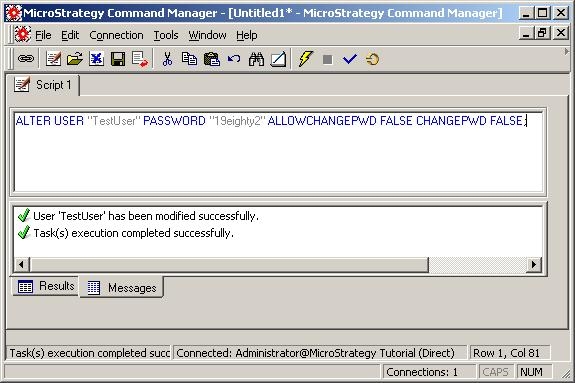This screenshot has width=575, height=383.
Task: Click inside the ALTER USER script editor
Action: [278, 152]
